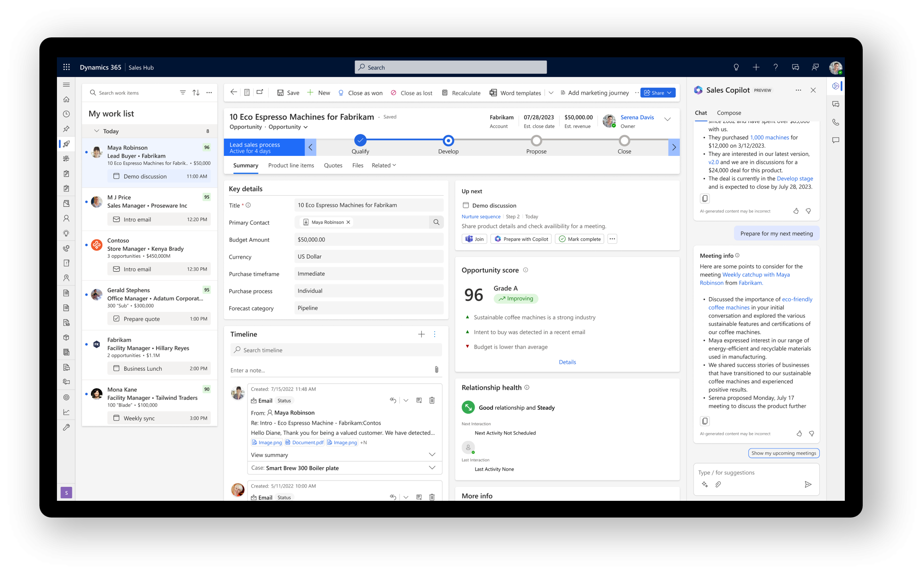This screenshot has width=924, height=574.
Task: Mark complete the Up next activity
Action: (579, 239)
